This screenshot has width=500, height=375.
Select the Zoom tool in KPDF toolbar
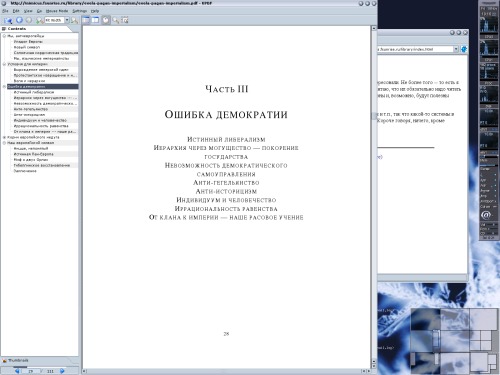click(116, 20)
